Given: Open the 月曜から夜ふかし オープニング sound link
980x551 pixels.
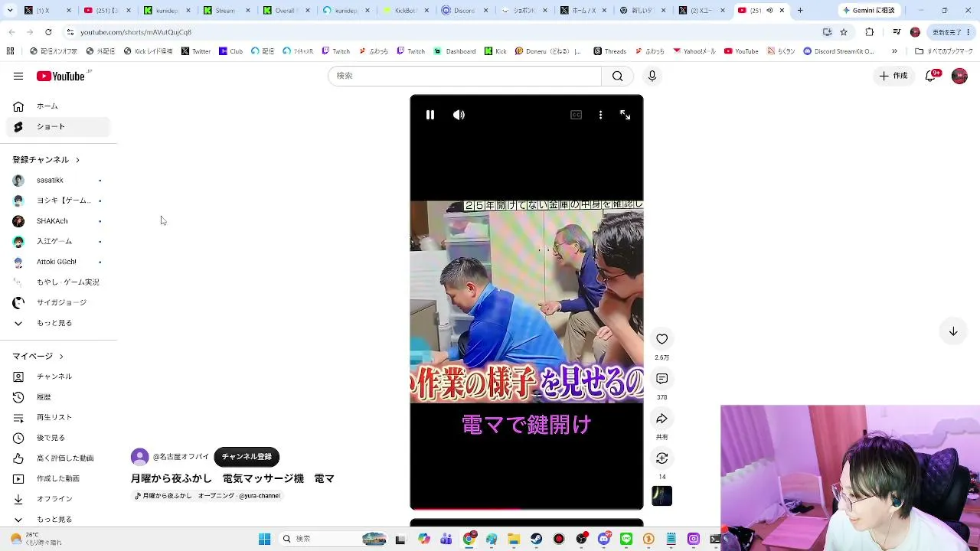Looking at the screenshot, I should point(207,496).
